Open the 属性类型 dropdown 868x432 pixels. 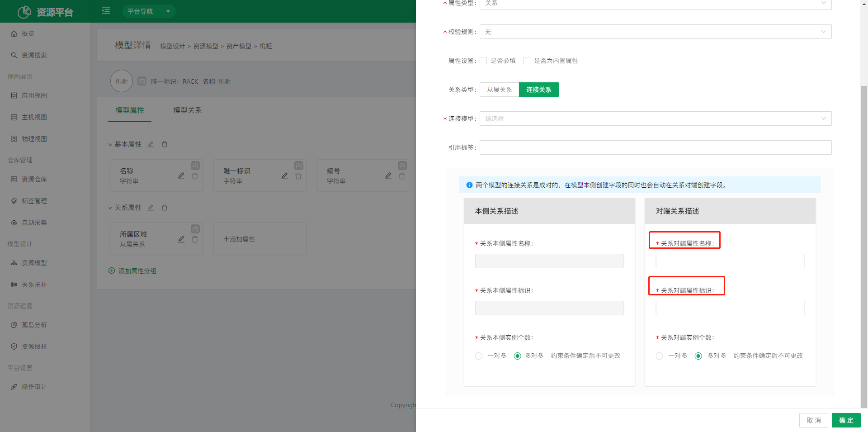pyautogui.click(x=656, y=4)
